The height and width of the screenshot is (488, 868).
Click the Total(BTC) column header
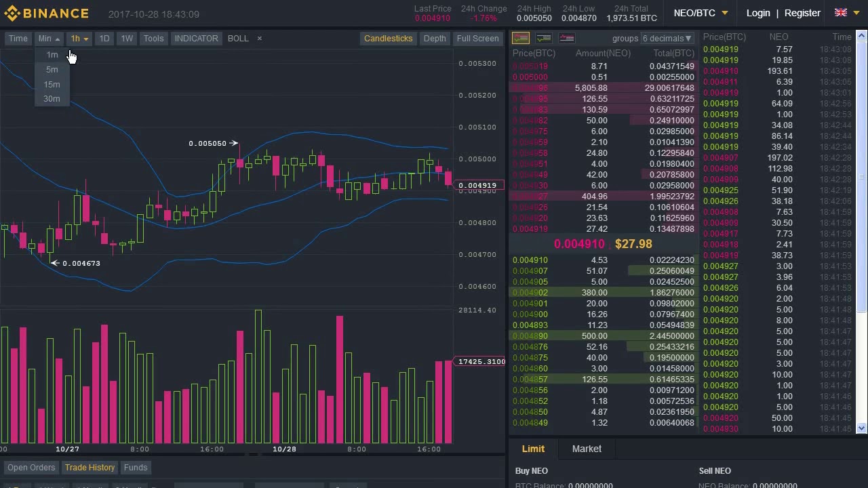(673, 54)
